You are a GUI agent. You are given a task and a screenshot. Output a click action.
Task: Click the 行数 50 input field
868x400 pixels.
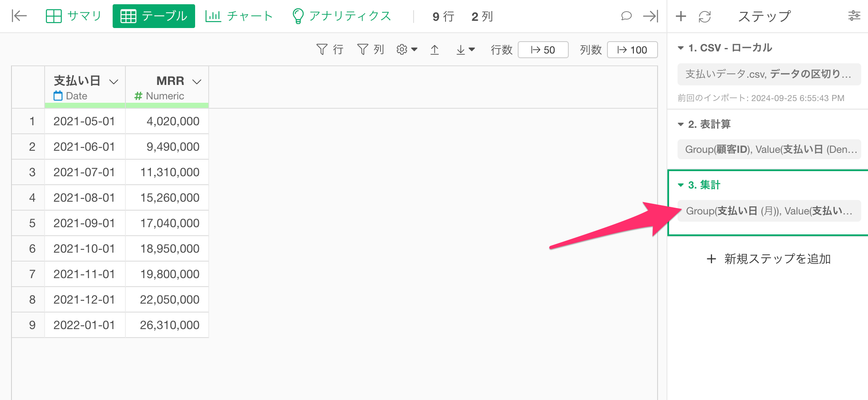coord(543,50)
